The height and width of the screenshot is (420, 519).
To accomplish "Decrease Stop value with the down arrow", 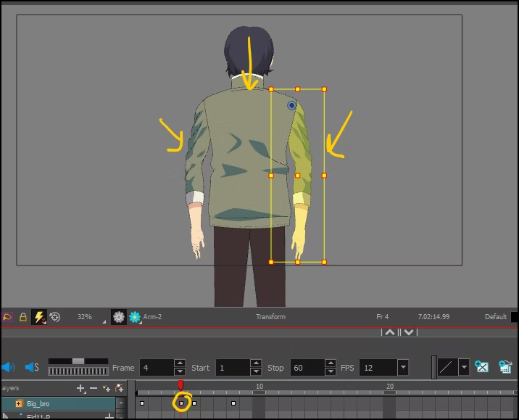I will tap(331, 371).
